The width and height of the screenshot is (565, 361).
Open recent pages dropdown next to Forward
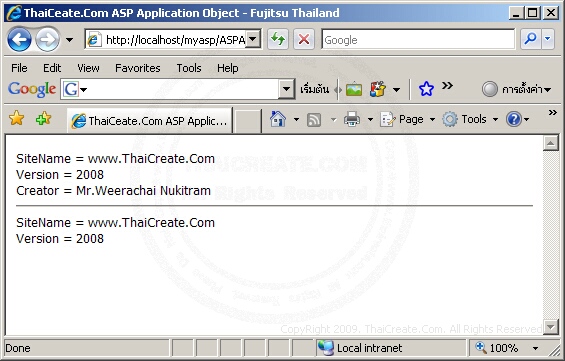69,40
